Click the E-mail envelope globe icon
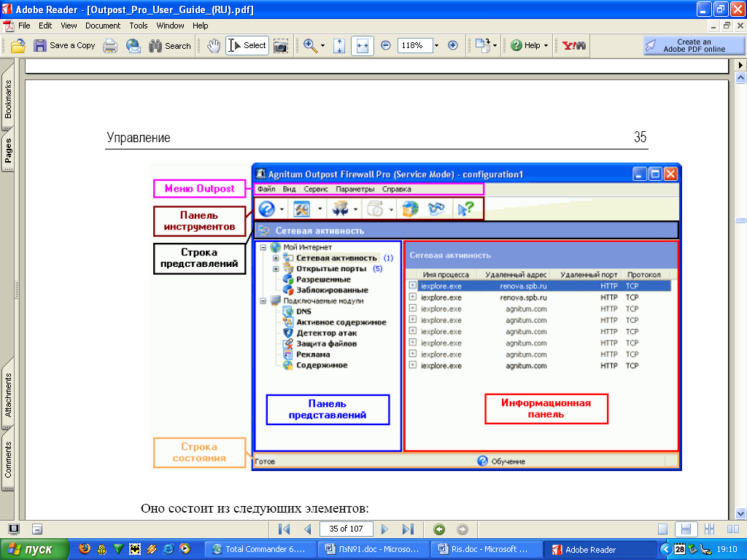The image size is (747, 560). [133, 46]
